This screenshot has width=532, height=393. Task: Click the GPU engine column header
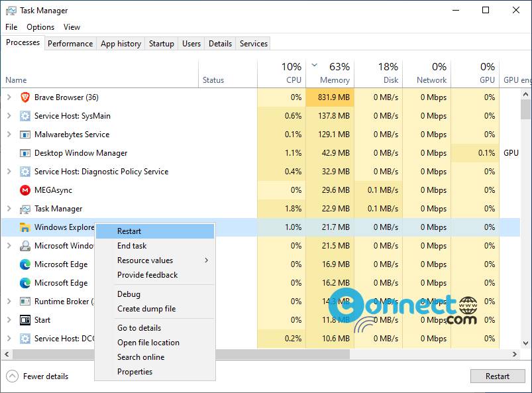tap(515, 73)
